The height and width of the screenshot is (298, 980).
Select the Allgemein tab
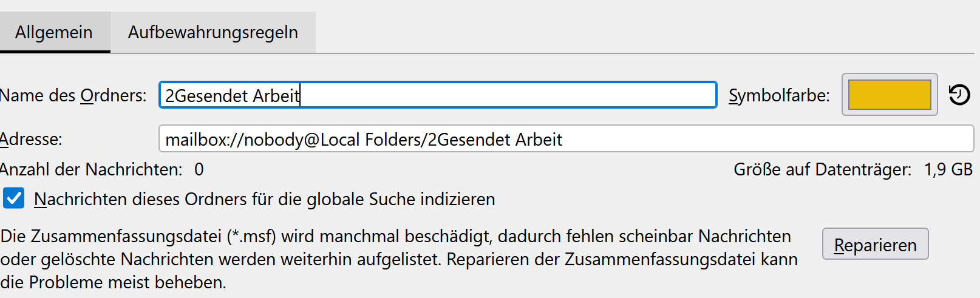tap(54, 32)
